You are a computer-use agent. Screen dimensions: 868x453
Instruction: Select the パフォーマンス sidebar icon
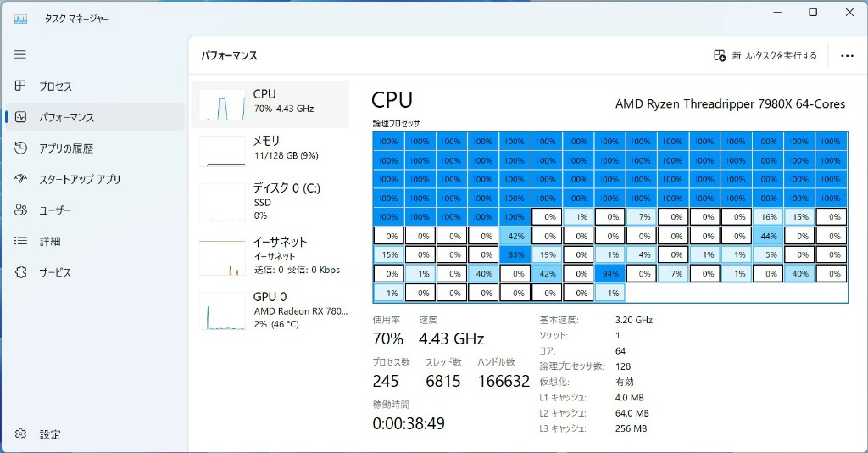21,117
